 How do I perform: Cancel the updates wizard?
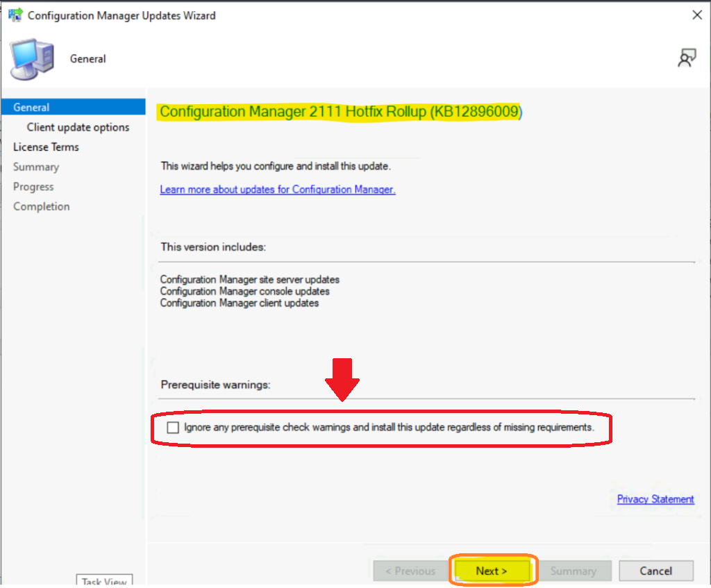pyautogui.click(x=656, y=571)
